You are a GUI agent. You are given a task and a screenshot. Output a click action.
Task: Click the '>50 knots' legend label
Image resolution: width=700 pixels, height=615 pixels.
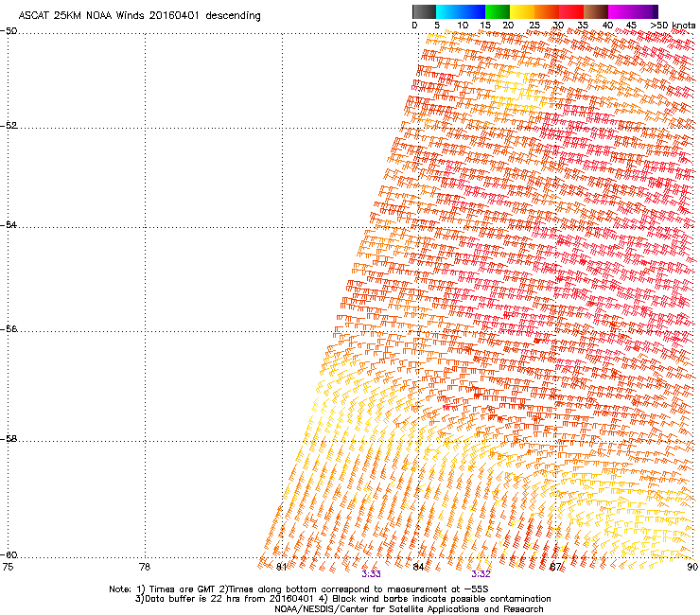click(673, 26)
